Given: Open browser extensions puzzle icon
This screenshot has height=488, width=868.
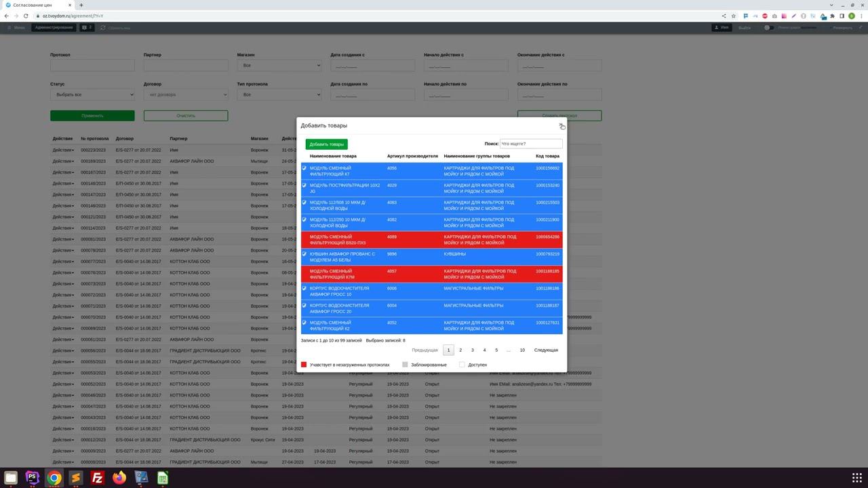Looking at the screenshot, I should 832,16.
